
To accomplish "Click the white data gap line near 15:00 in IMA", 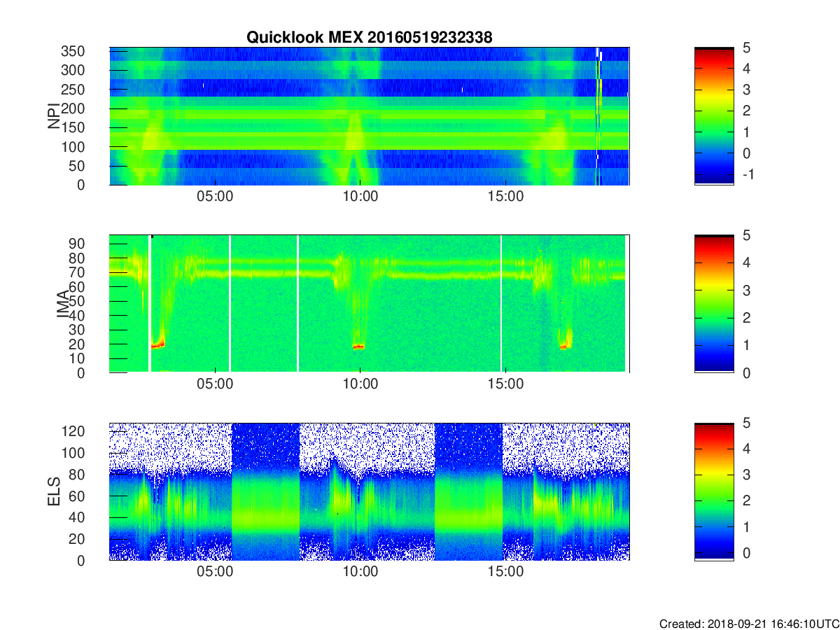I will point(501,304).
